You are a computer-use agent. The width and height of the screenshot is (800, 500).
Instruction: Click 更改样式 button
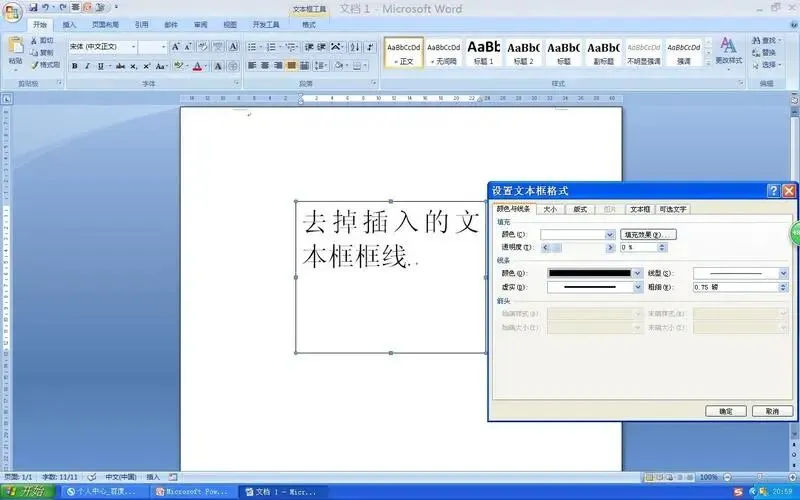point(728,51)
